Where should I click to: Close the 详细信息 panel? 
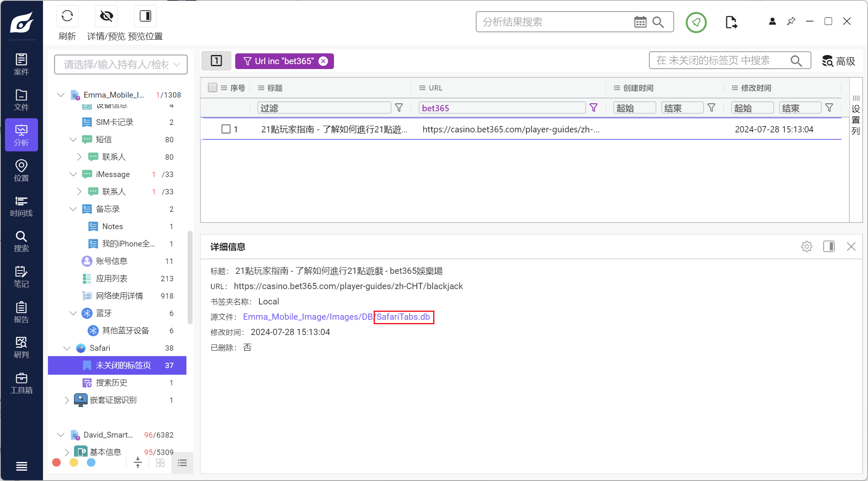(851, 246)
